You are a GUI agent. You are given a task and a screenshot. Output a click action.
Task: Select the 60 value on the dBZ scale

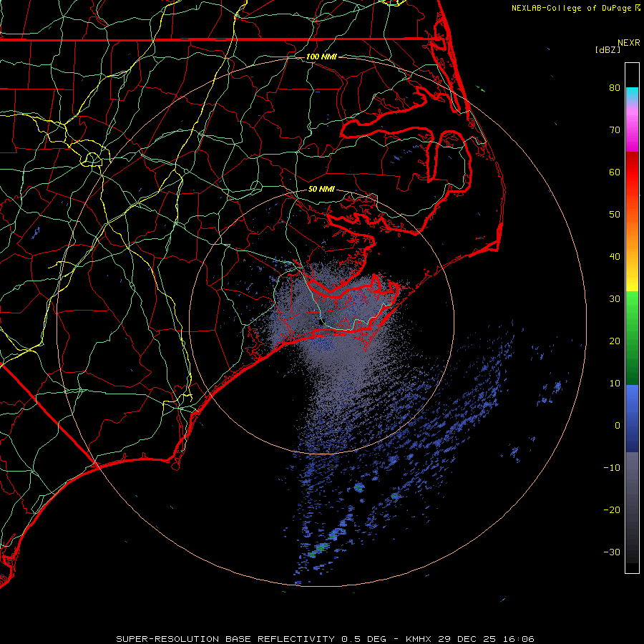(x=615, y=172)
